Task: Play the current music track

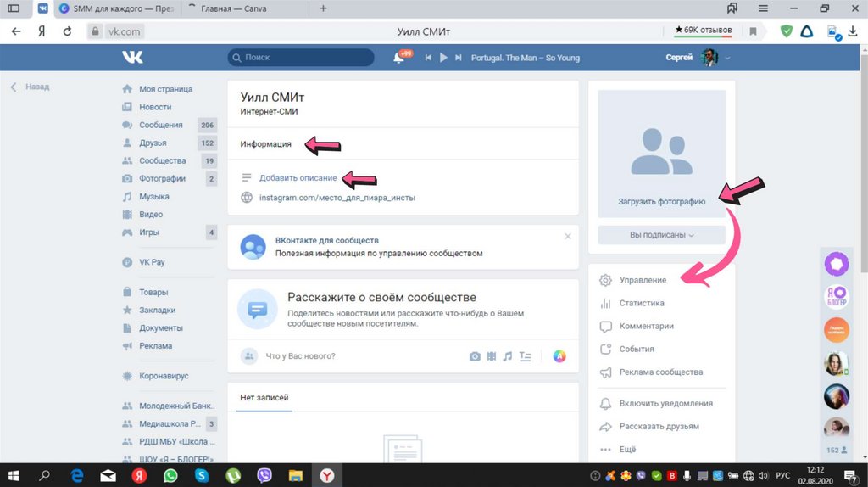Action: [443, 58]
